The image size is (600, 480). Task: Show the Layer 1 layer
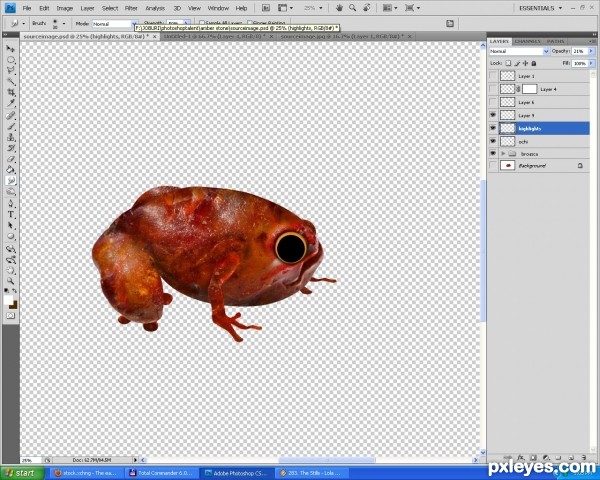click(x=493, y=76)
